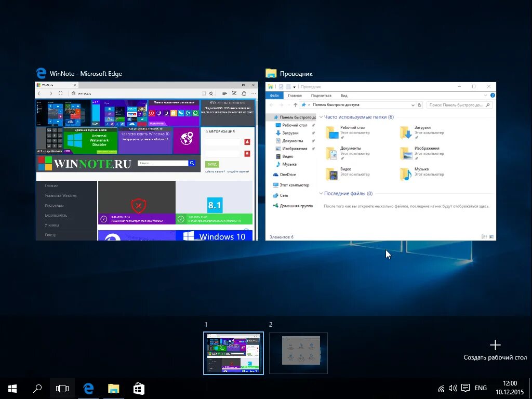Open File Explorer from the taskbar
The height and width of the screenshot is (399, 532).
[114, 389]
